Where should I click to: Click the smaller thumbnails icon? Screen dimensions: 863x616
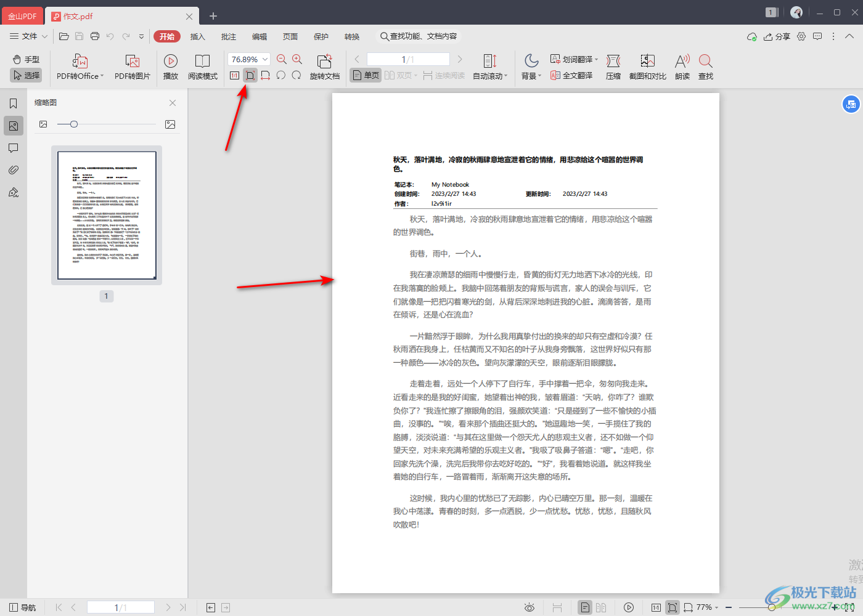coord(43,124)
